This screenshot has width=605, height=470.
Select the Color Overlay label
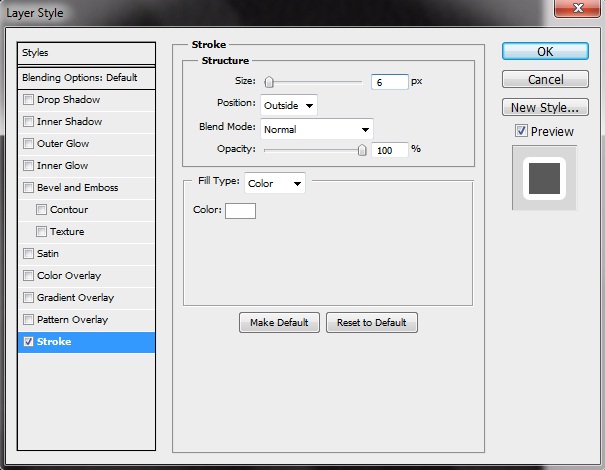69,276
